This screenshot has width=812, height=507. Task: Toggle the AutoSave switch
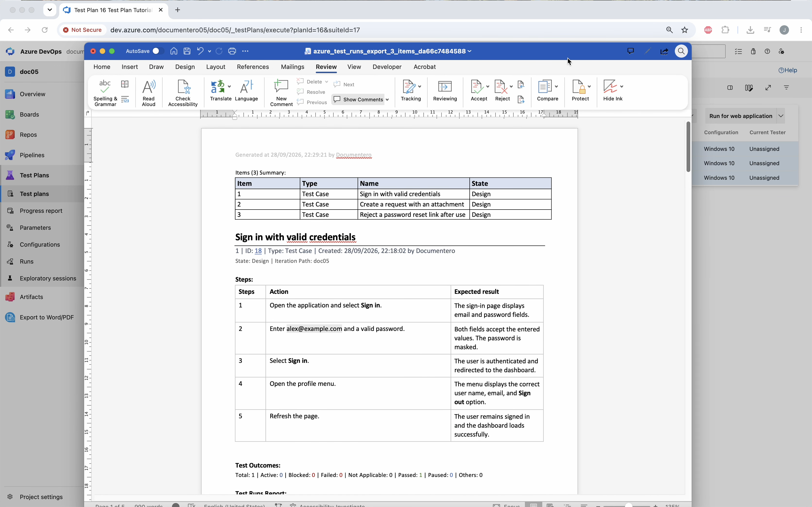pyautogui.click(x=158, y=51)
